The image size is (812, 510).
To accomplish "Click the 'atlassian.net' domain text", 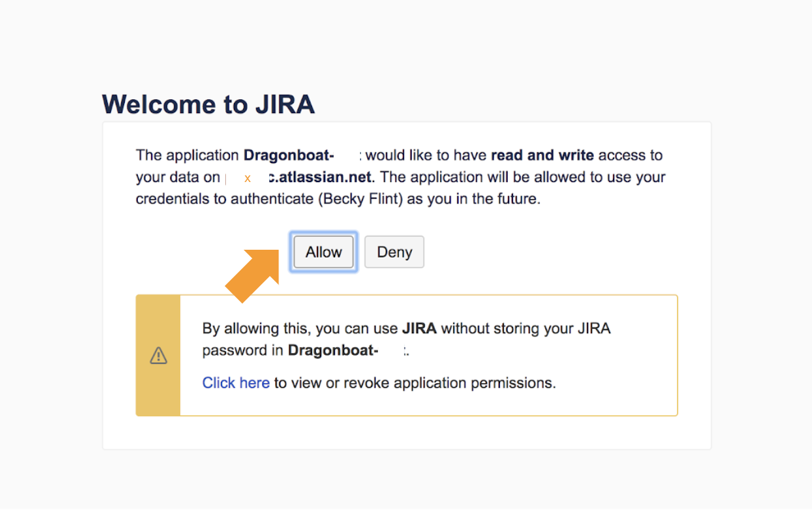I will [325, 177].
